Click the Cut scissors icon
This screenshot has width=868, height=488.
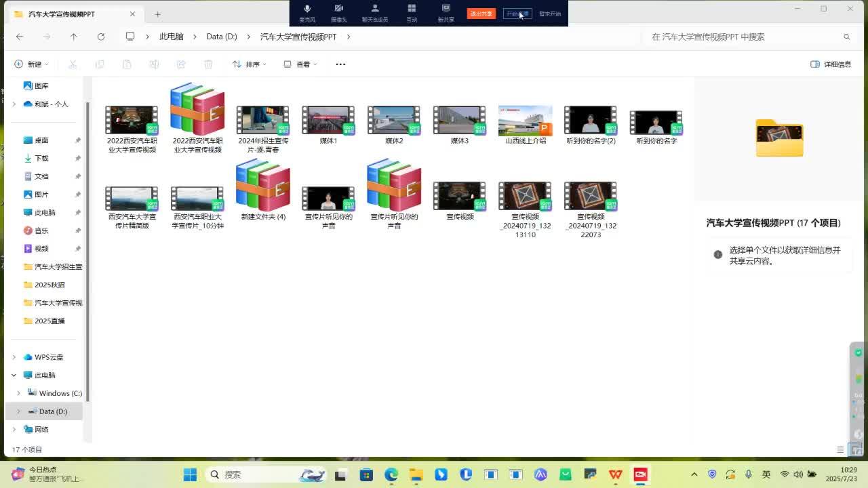tap(73, 64)
